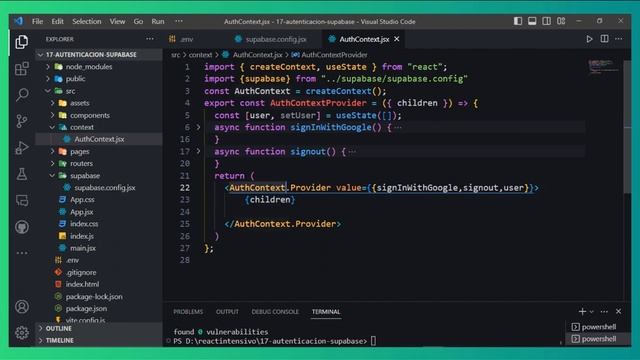The width and height of the screenshot is (640, 360).
Task: Open the Extensions view icon
Action: (x=22, y=69)
